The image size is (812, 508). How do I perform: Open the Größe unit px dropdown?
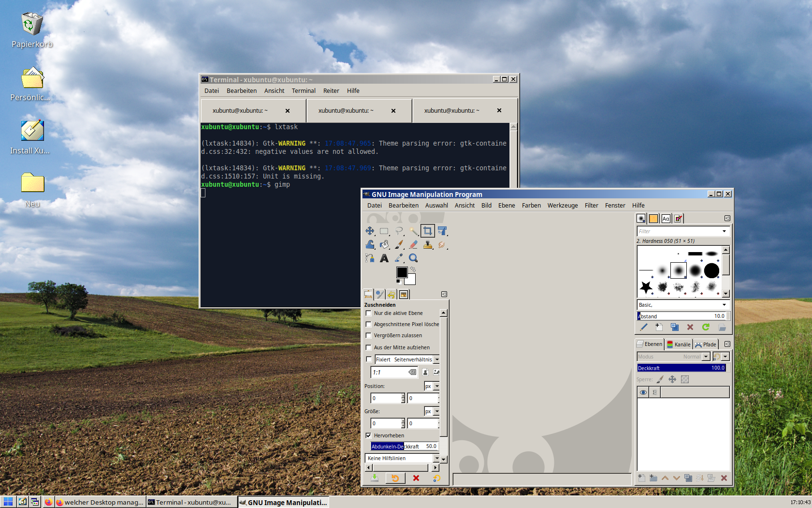(x=432, y=411)
